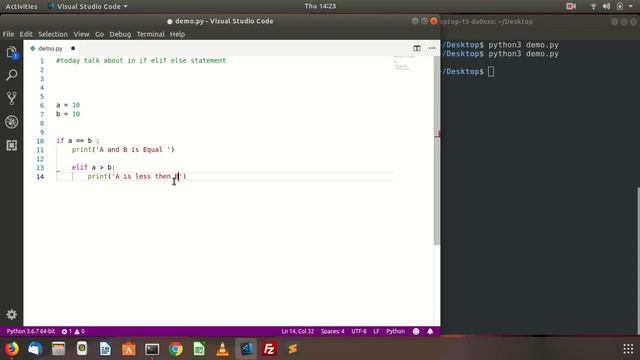Open the Extensions view in the activity bar
This screenshot has width=640, height=360.
click(11, 145)
